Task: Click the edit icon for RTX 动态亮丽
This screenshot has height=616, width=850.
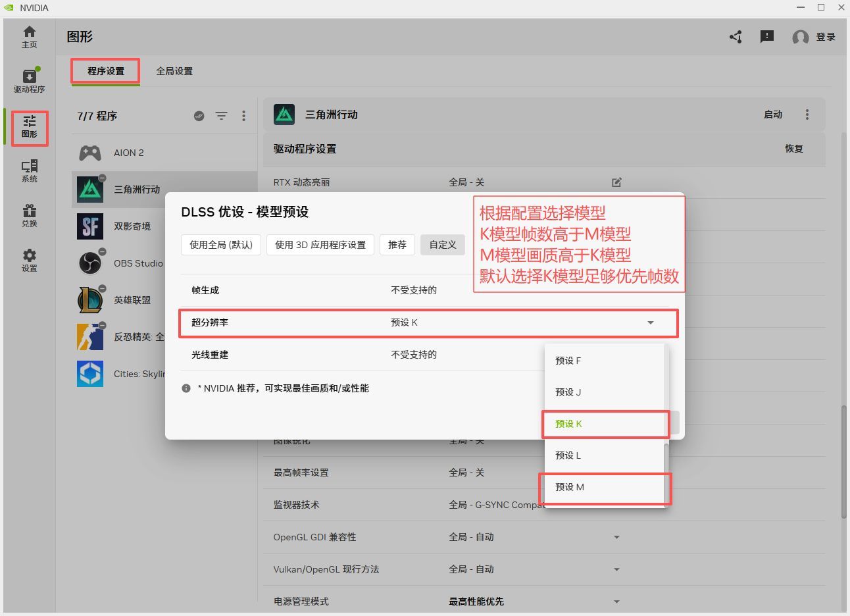Action: (616, 182)
